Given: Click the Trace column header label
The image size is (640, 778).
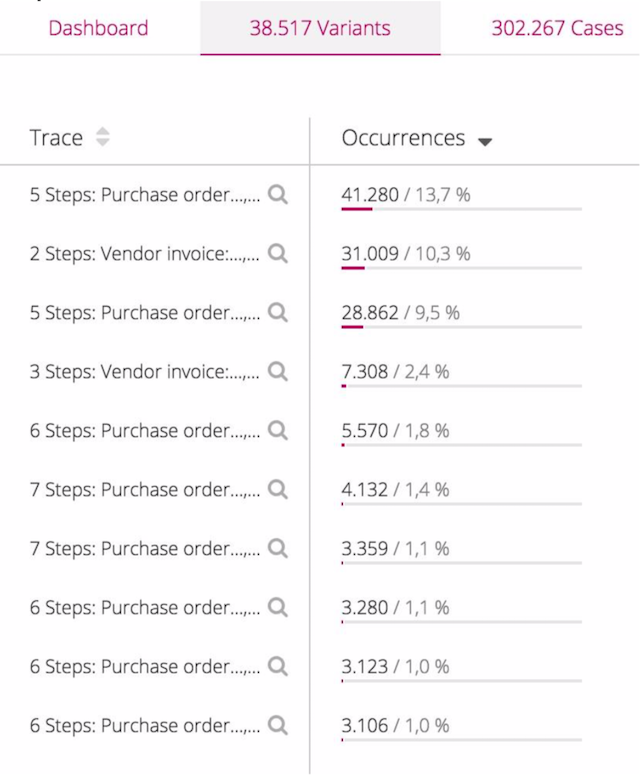Looking at the screenshot, I should pyautogui.click(x=56, y=138).
